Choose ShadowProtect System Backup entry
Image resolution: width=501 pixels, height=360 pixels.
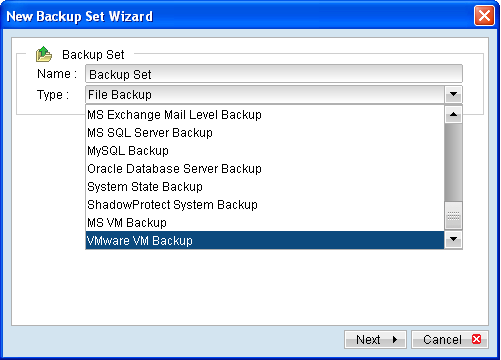[265, 205]
